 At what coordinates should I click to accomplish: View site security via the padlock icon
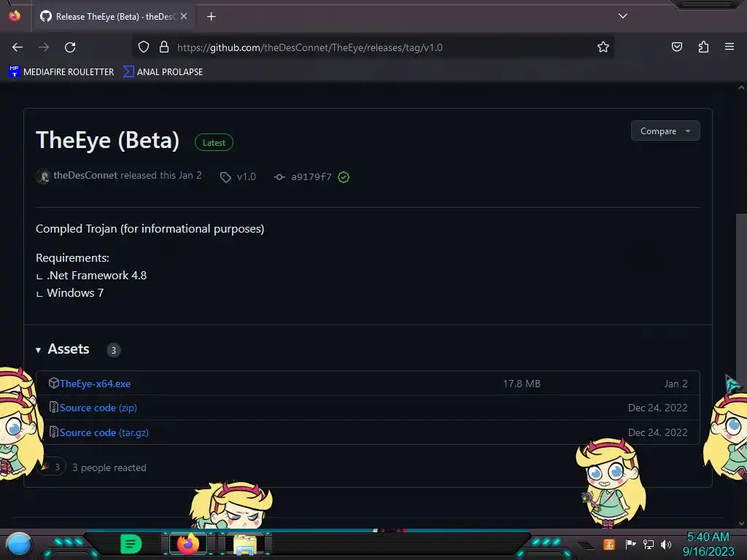[164, 47]
